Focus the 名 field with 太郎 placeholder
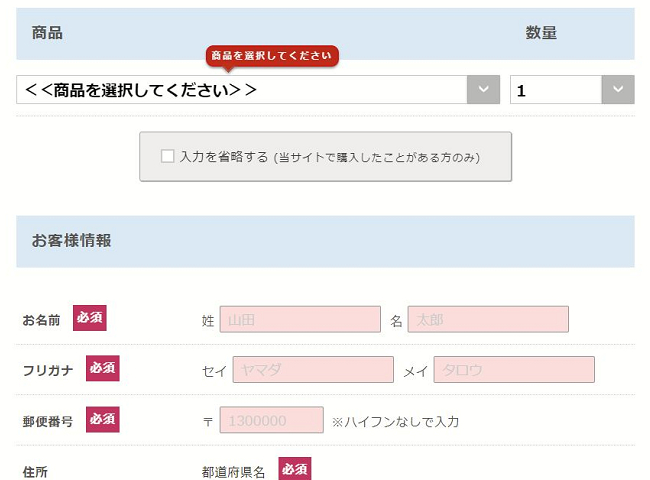 [488, 320]
